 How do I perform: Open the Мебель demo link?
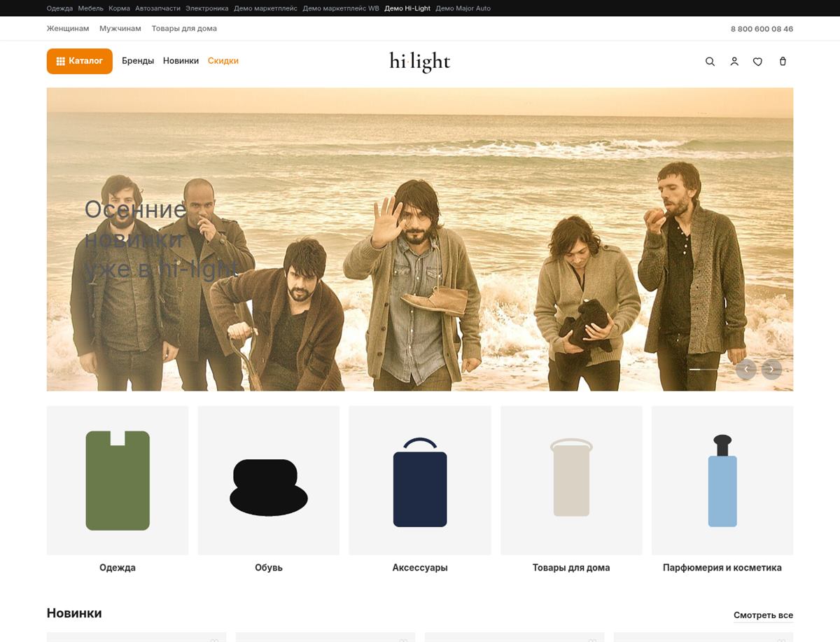click(91, 8)
